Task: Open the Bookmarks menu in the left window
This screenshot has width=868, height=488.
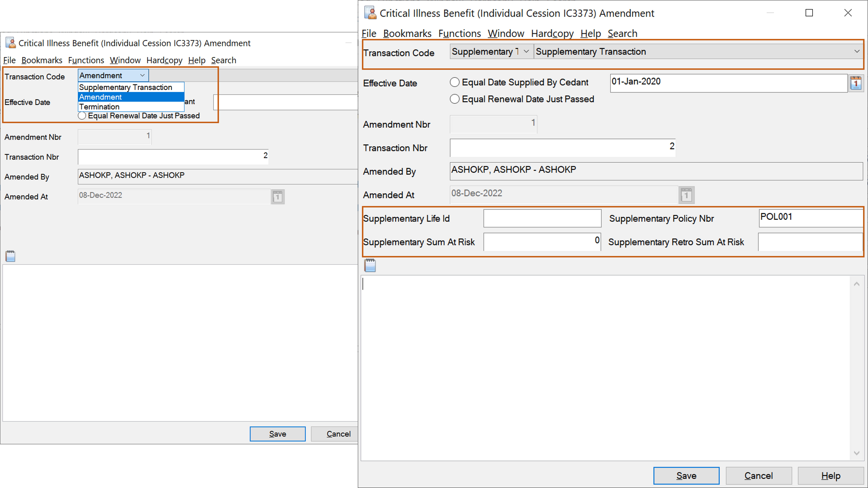Action: [x=42, y=60]
